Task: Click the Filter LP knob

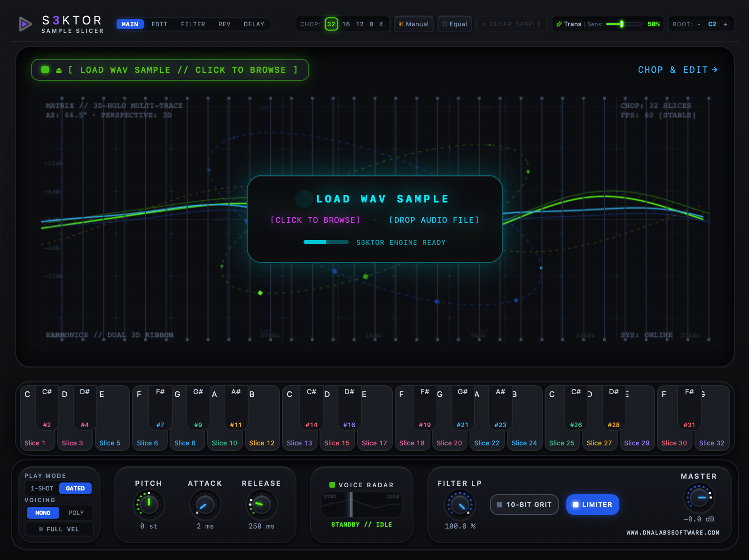Action: tap(460, 505)
